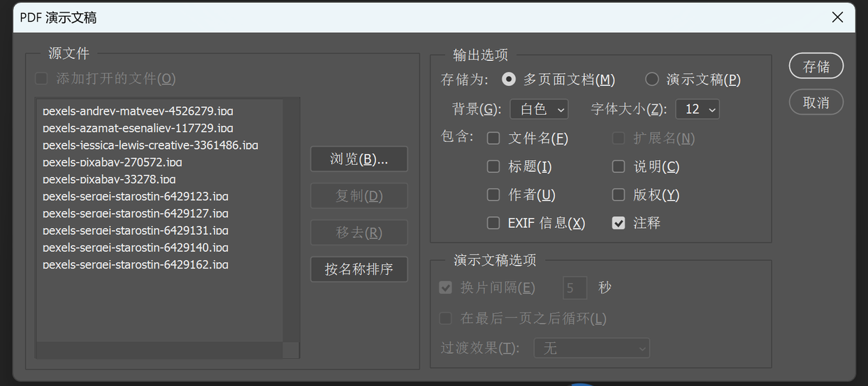The width and height of the screenshot is (868, 386).
Task: Click the 存储 button
Action: (816, 66)
